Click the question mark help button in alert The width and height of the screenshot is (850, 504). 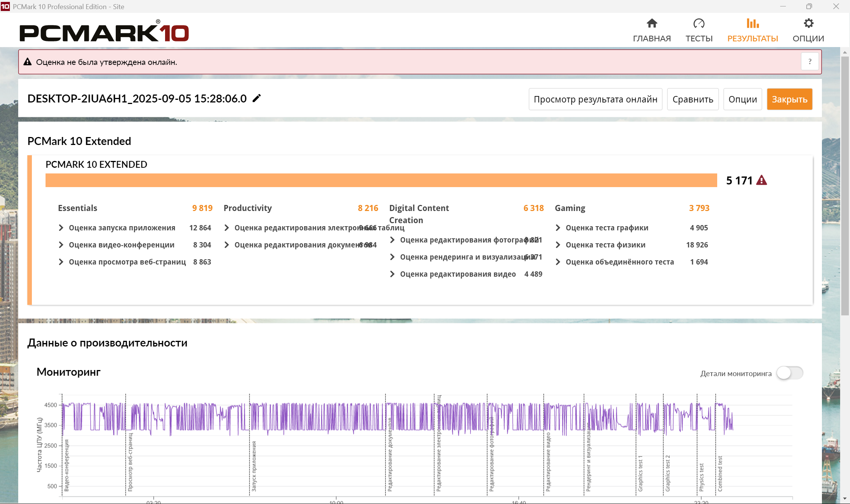tap(810, 61)
